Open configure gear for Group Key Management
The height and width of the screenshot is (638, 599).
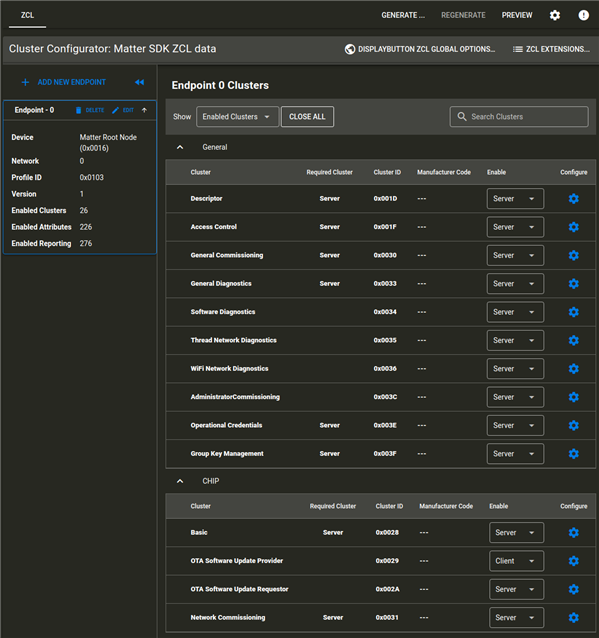(574, 454)
